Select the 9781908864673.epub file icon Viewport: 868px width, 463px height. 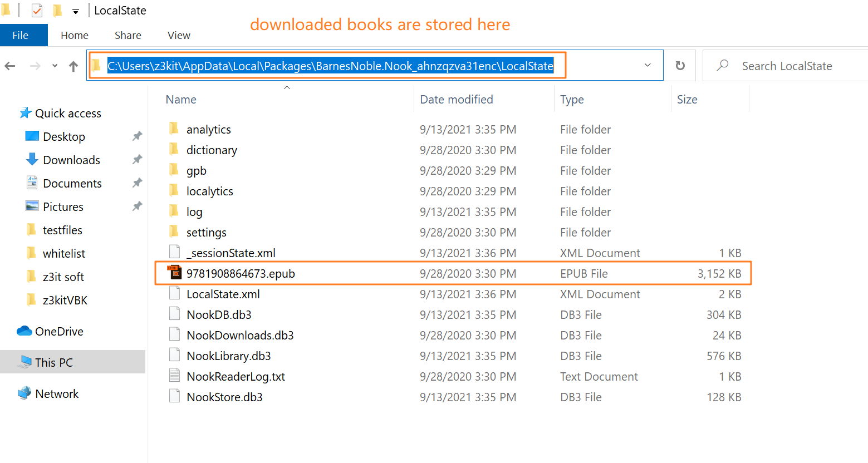pyautogui.click(x=174, y=273)
